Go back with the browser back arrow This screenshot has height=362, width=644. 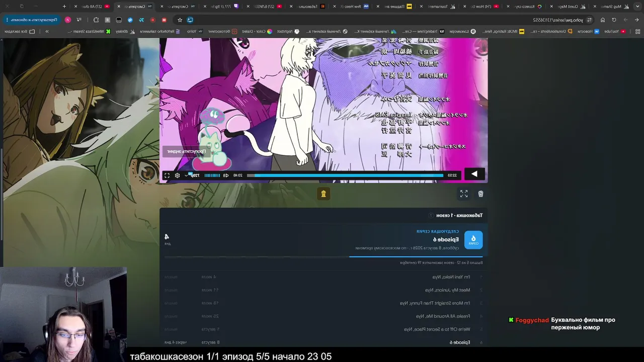637,20
